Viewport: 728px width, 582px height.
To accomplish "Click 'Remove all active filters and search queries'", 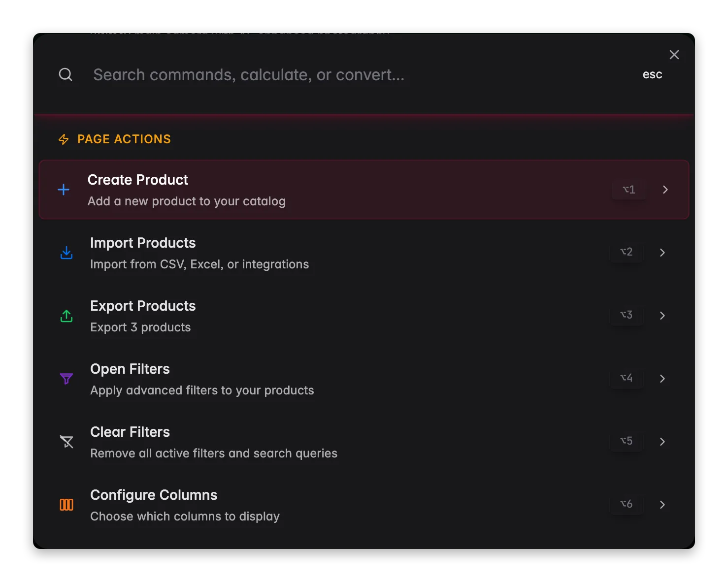I will 214,453.
